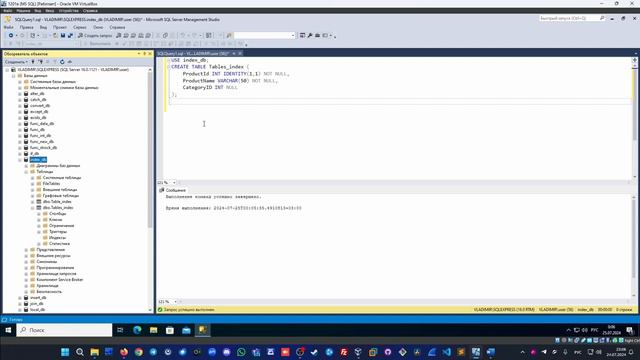Expand the Представления folder node
The height and width of the screenshot is (360, 640).
27,250
